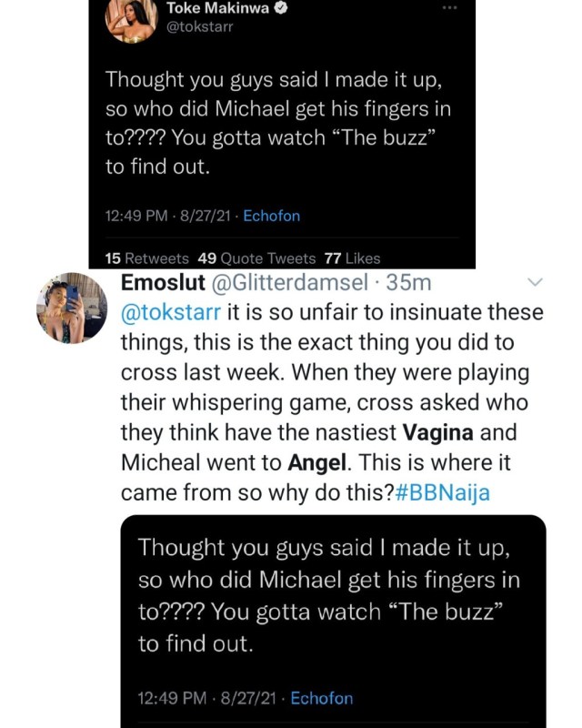Click the Emoslut display name
Screen dimensions: 582x728
click(x=163, y=282)
